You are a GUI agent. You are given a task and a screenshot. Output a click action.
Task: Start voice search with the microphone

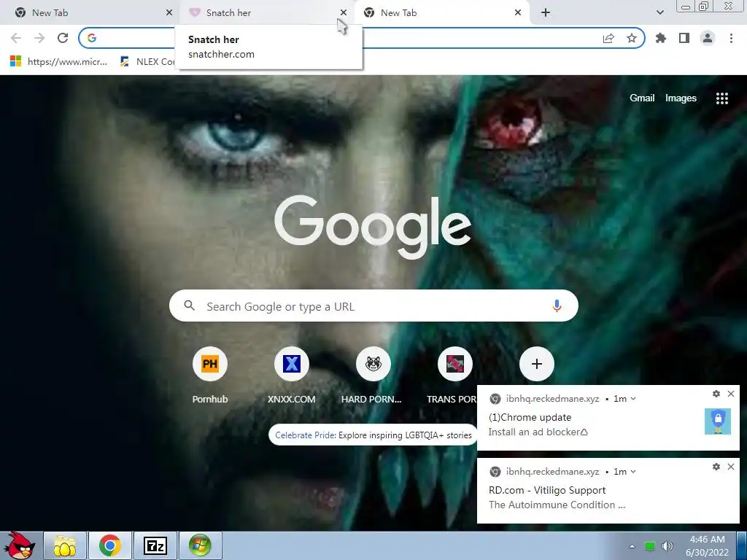click(x=557, y=306)
